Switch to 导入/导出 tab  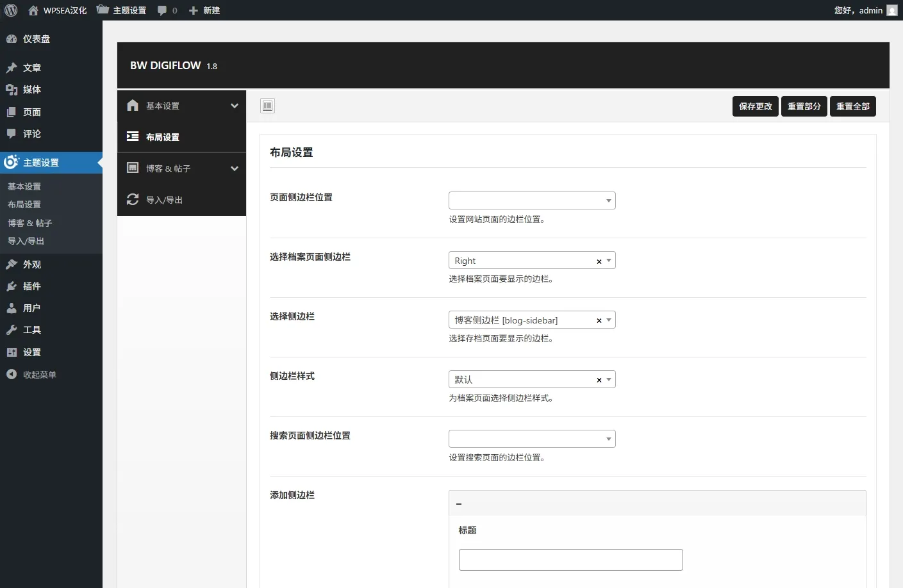click(x=164, y=200)
